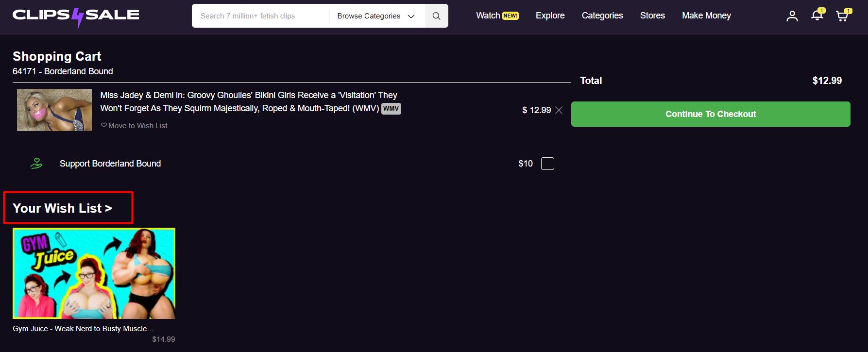Open the user account icon
Screen dimensions: 868x352
(x=792, y=16)
